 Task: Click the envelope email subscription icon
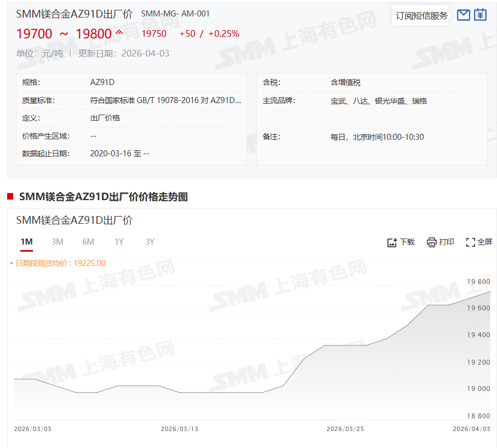[x=464, y=15]
